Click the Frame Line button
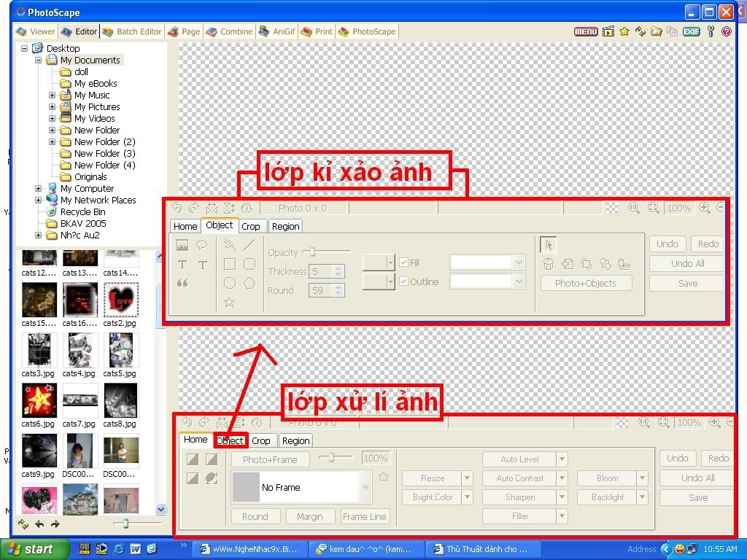747x560 pixels. pos(365,516)
